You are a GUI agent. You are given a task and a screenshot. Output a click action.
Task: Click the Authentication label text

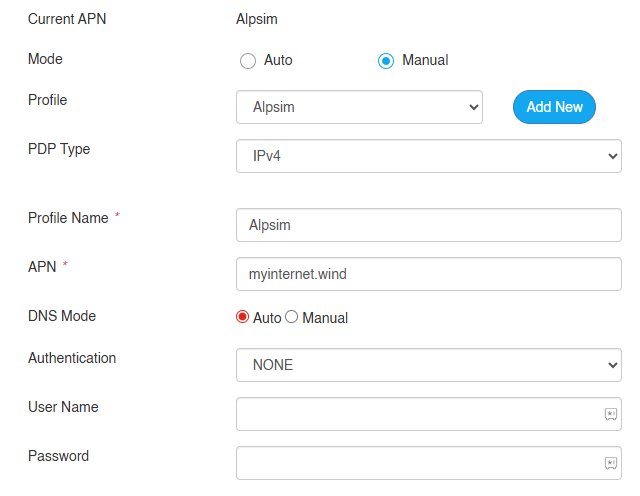72,357
